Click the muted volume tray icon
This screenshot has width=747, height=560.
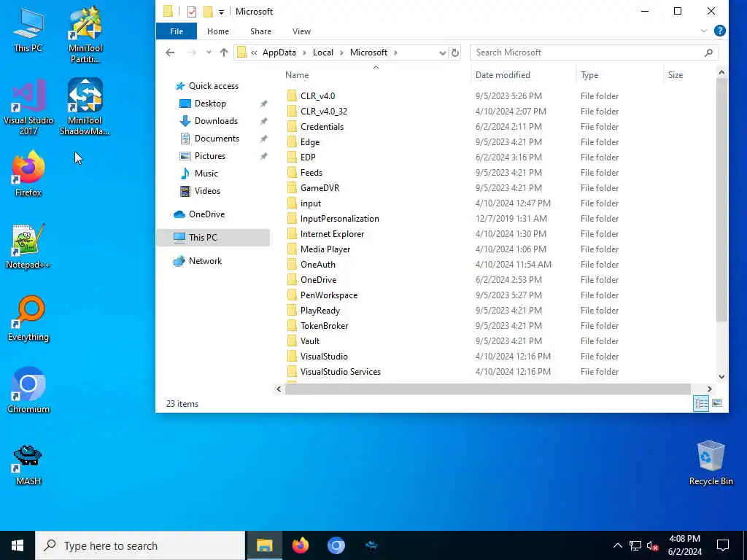tap(653, 545)
